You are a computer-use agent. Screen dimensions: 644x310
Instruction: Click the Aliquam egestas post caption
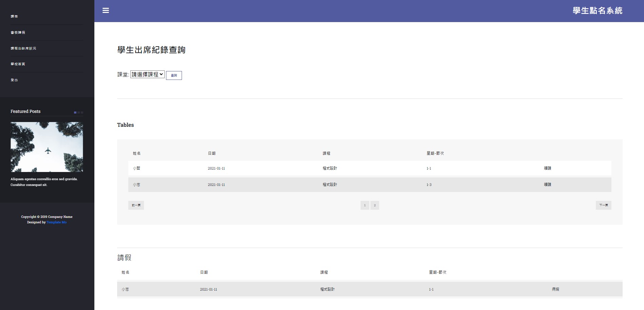(x=44, y=182)
